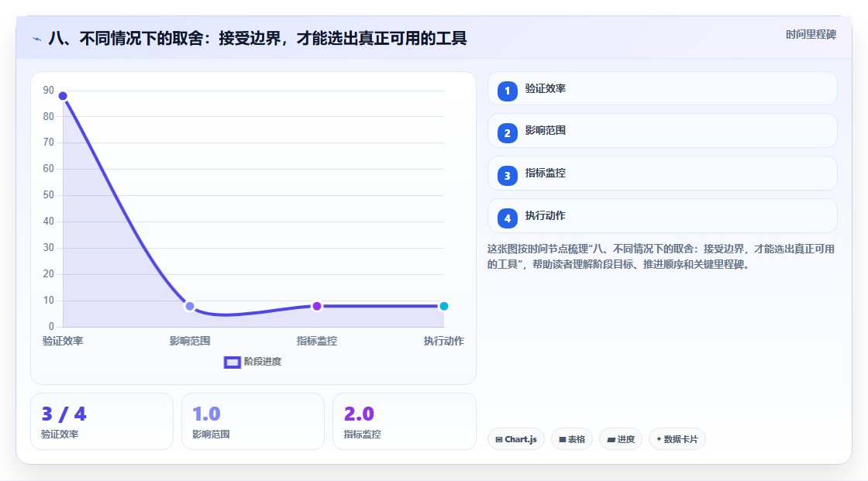Click the 数据卡片 tag chip
Screen dimensions: 868x481
pos(677,439)
